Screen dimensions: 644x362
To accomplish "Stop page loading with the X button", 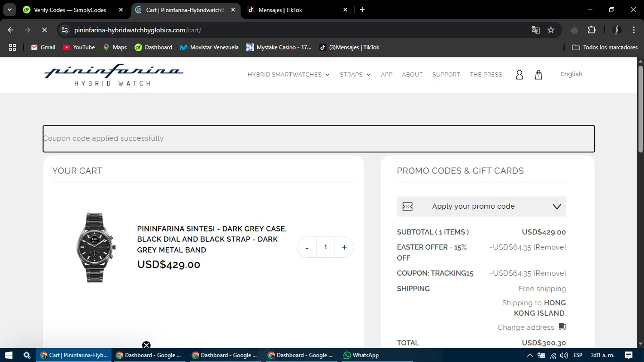I will click(x=44, y=30).
